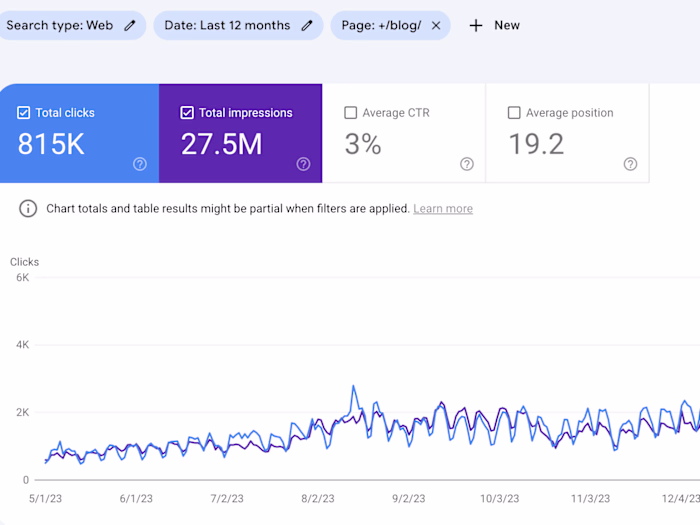Click the 4K y-axis label
Viewport: 700px width, 525px height.
[22, 345]
